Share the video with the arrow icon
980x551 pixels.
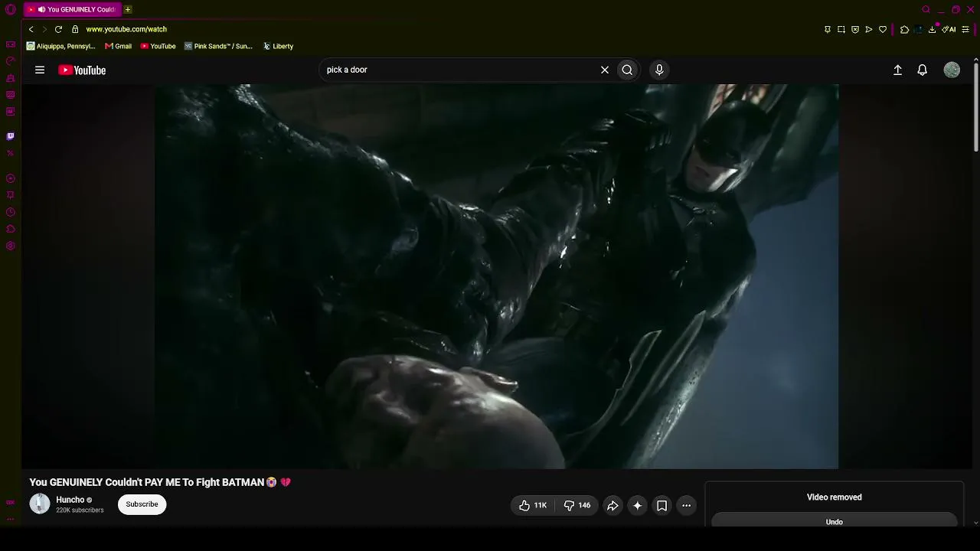pos(612,505)
